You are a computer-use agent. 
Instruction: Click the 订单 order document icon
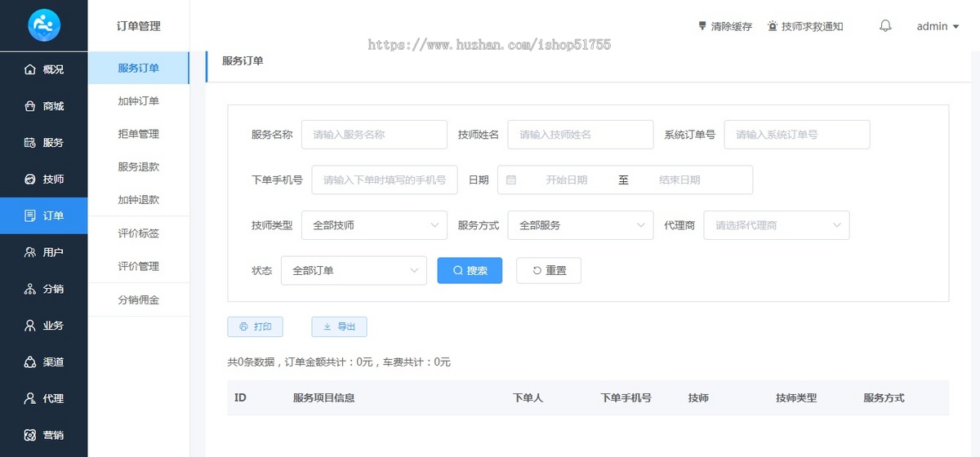(30, 215)
